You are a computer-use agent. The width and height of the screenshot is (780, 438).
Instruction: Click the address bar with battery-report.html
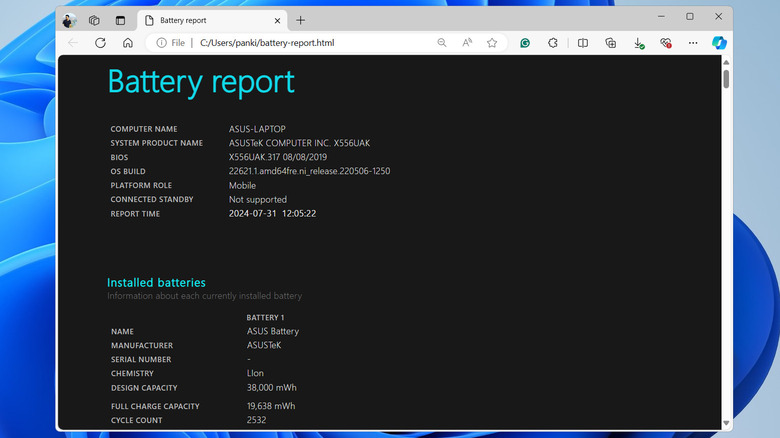click(300, 43)
